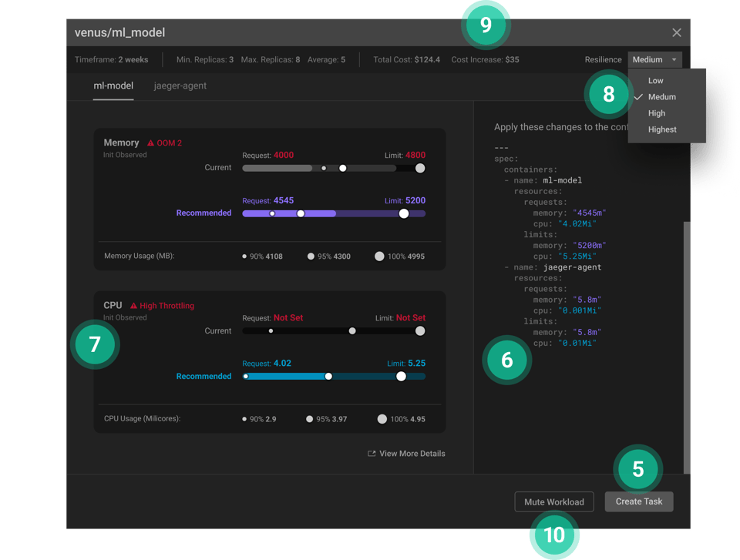The image size is (740, 560).
Task: Click the CPU recommended limit slider handle
Action: pyautogui.click(x=401, y=377)
